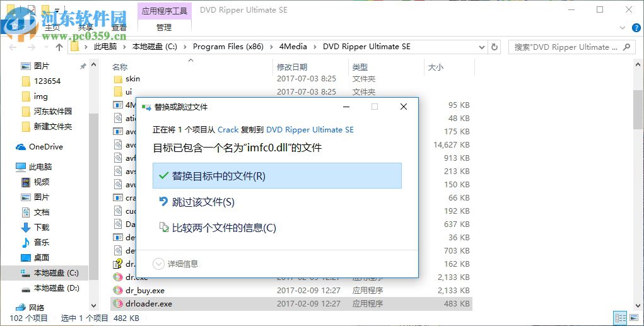The image size is (644, 326).
Task: Open 图片 pinned in quick access
Action: coord(41,66)
